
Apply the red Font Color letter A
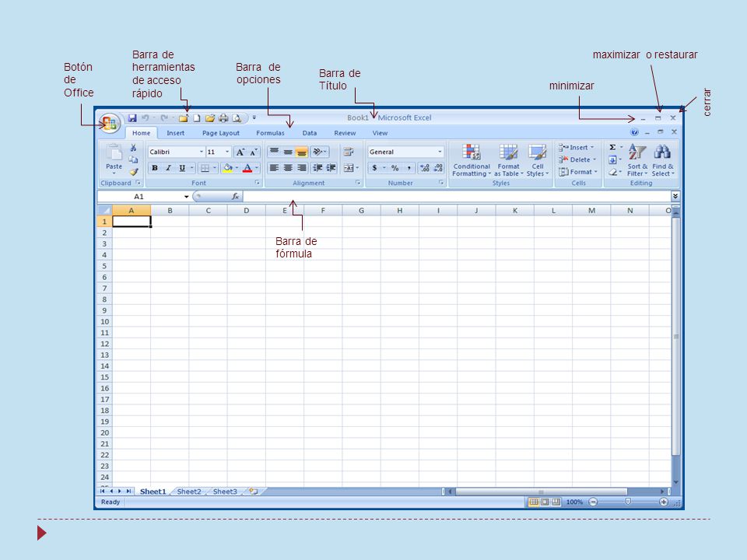(247, 168)
